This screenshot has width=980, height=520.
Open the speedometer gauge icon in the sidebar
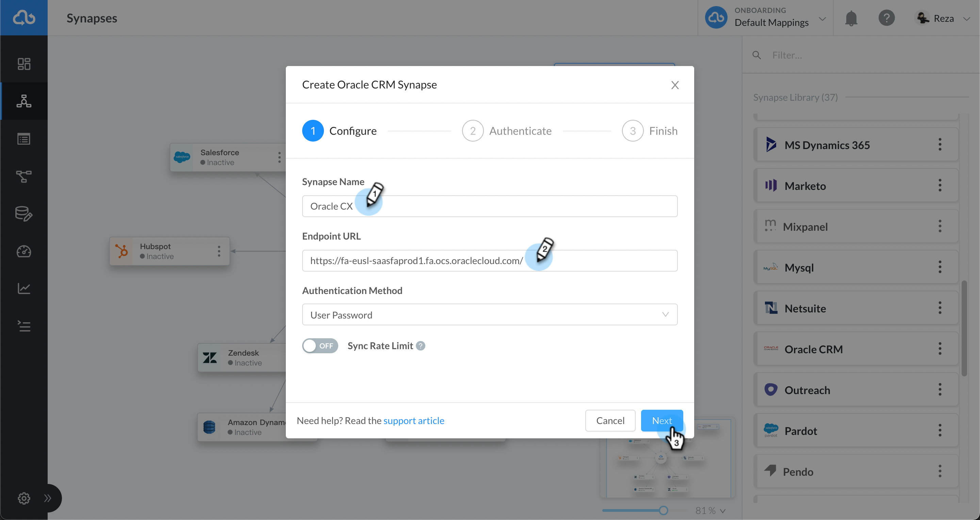(24, 251)
